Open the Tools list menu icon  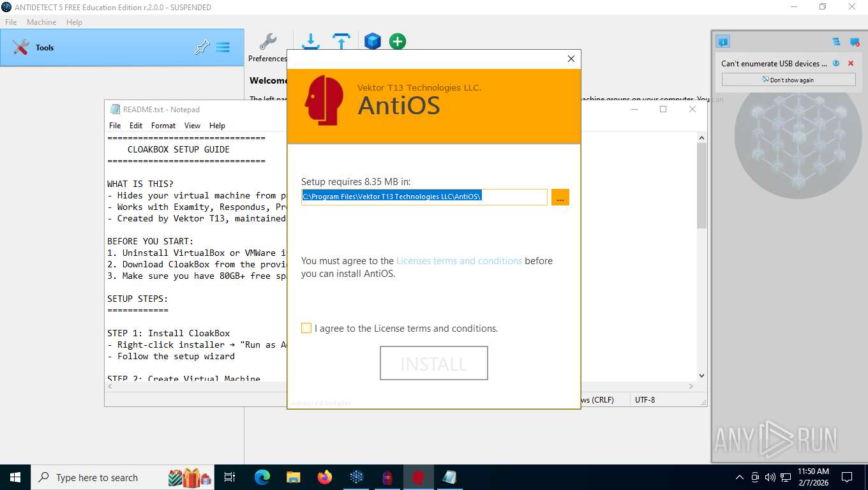pos(223,47)
